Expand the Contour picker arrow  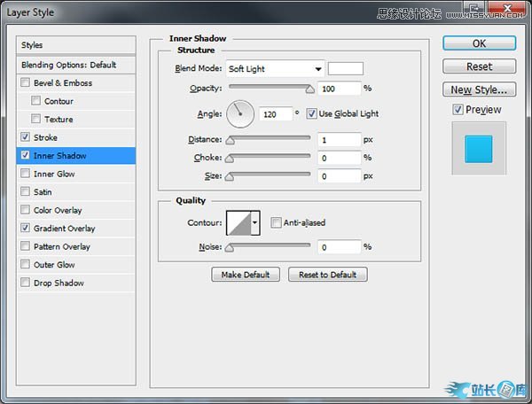pos(255,223)
